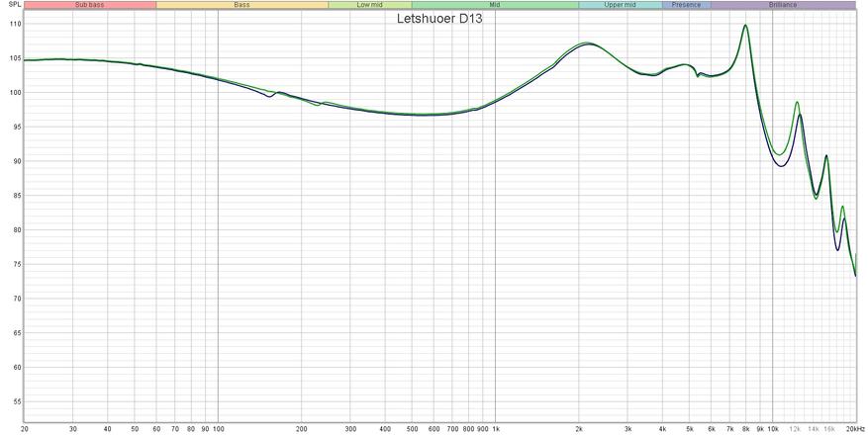Click the 300 Hz frequency axis label
Image resolution: width=868 pixels, height=435 pixels.
[x=349, y=429]
